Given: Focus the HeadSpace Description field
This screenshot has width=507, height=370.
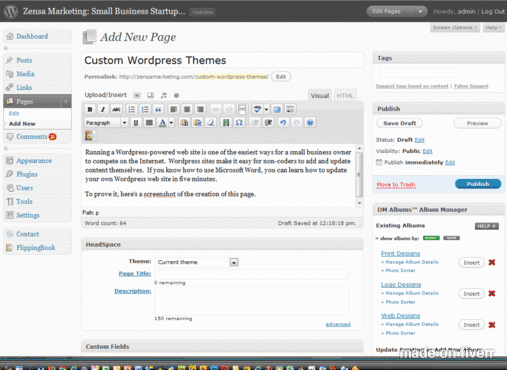Looking at the screenshot, I should point(252,301).
